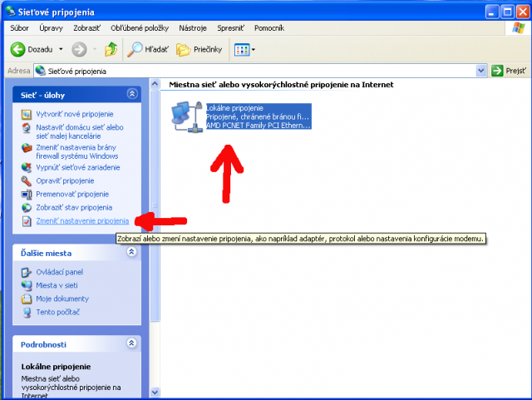Click Zmeniť nastavenie pripojenia link
532x400 pixels.
coord(82,220)
